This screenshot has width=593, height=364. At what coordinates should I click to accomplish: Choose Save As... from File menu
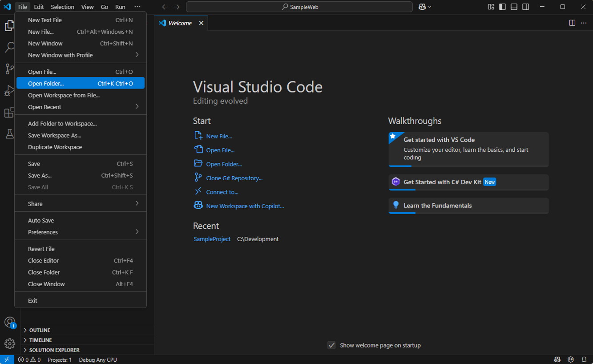point(40,175)
